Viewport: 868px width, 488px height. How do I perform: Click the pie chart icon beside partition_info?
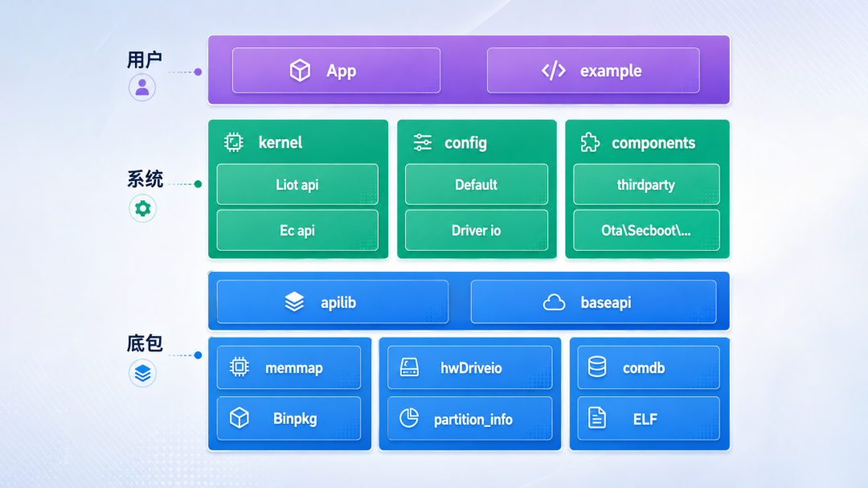click(x=409, y=417)
